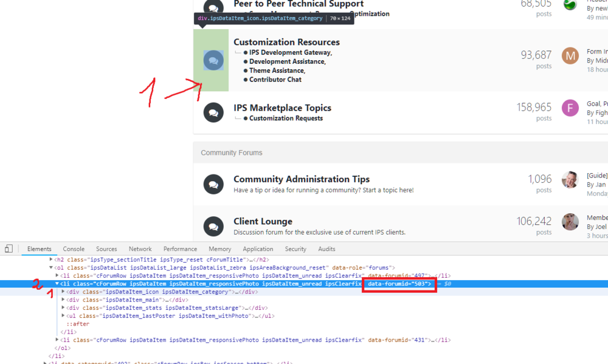The width and height of the screenshot is (608, 364).
Task: Expand the ipsDataItem_lastPoster ul node
Action: point(63,316)
